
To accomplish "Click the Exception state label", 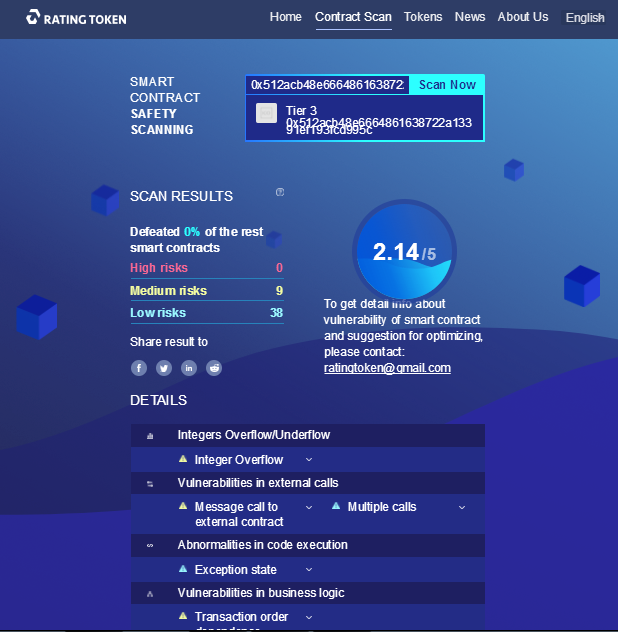I will click(x=235, y=570).
